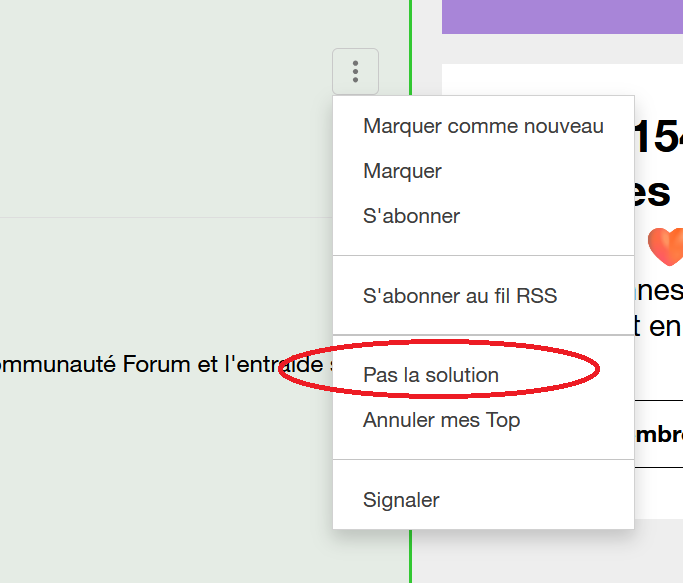Subscribe via "S'abonner au fil RSS"
Viewport: 683px width, 583px height.
click(460, 296)
